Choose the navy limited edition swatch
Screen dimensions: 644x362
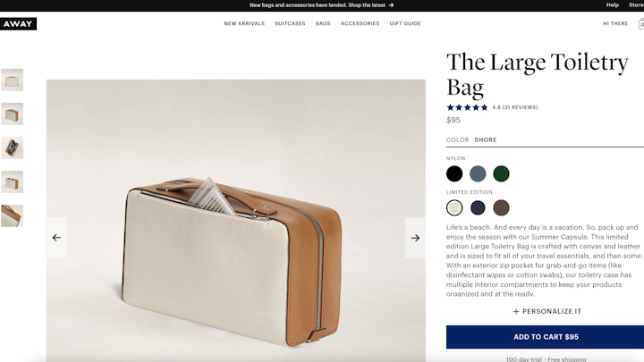(x=478, y=207)
